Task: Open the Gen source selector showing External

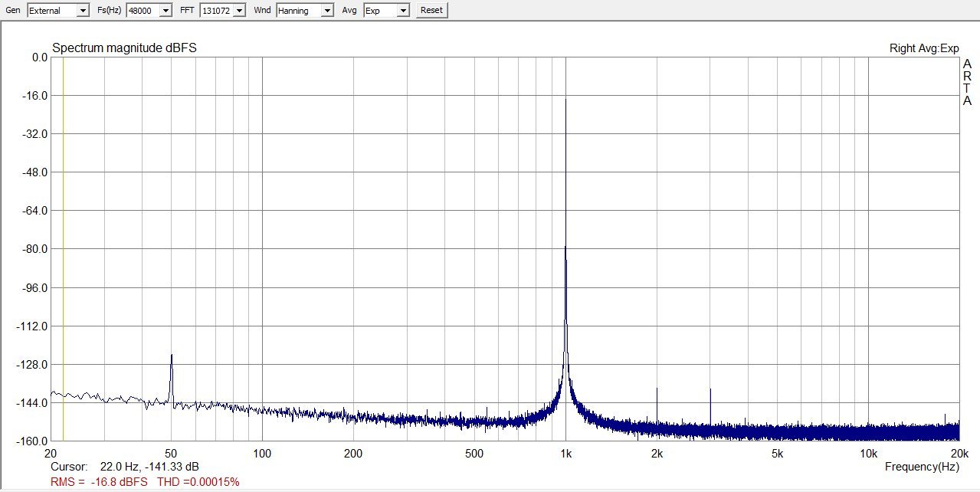Action: pyautogui.click(x=54, y=10)
